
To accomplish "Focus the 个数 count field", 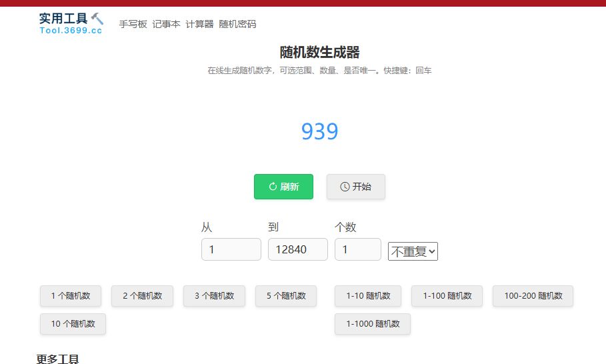I will point(358,249).
